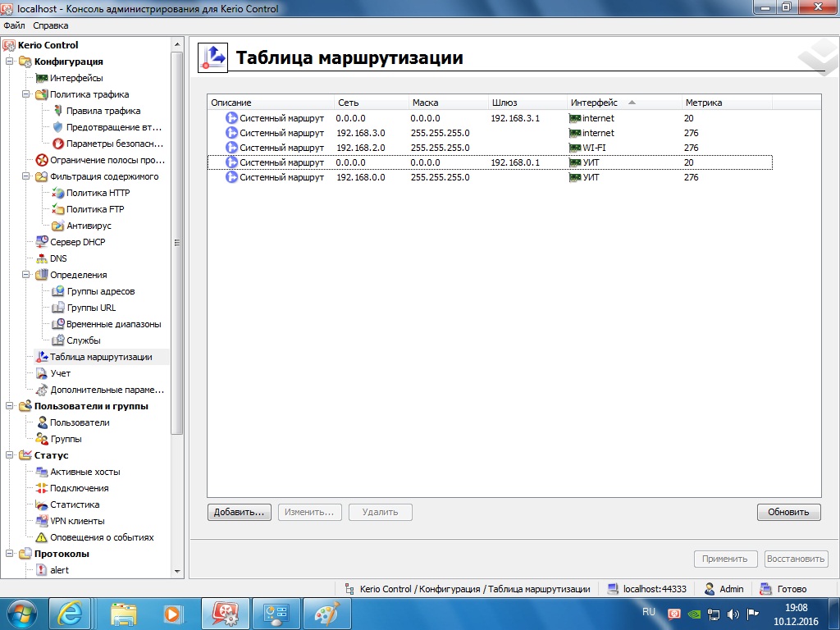Screen dimensions: 840x630
Task: Click the Параметры безопасности icon
Action: pos(58,144)
